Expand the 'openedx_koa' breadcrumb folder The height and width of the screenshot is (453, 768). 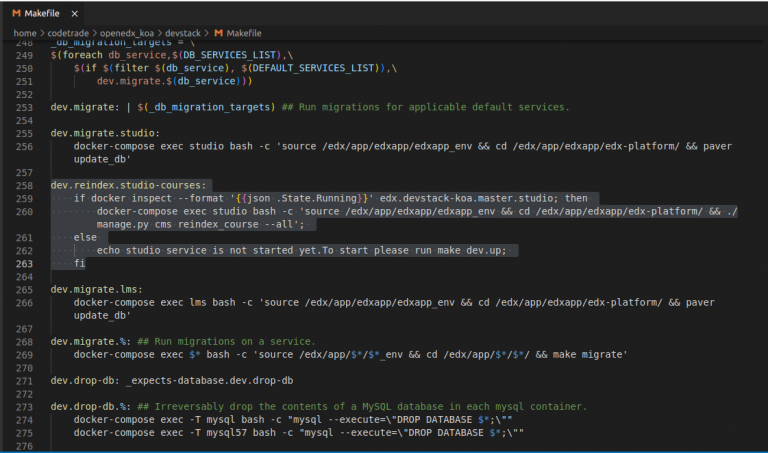128,33
